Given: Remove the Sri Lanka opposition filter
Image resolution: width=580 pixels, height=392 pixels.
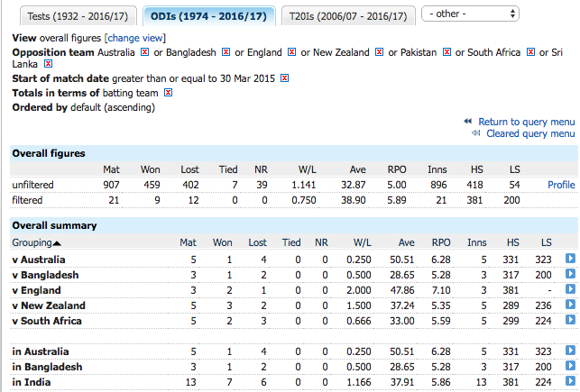Looking at the screenshot, I should pos(48,64).
